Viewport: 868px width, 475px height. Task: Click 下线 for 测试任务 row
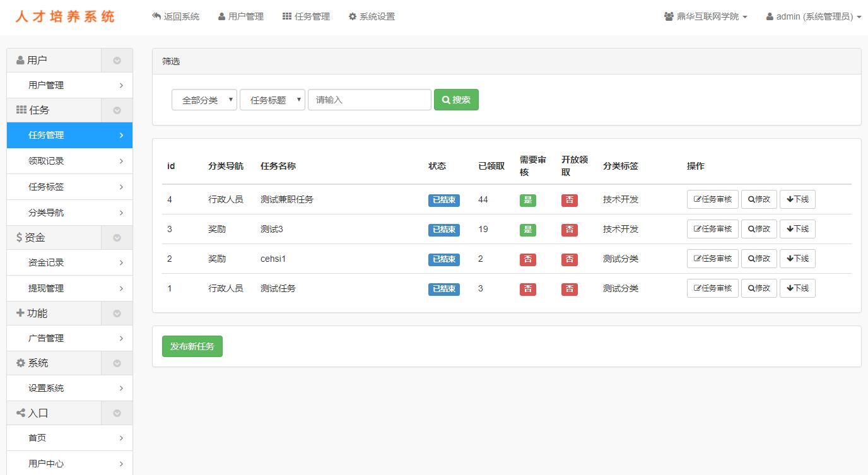(x=797, y=288)
